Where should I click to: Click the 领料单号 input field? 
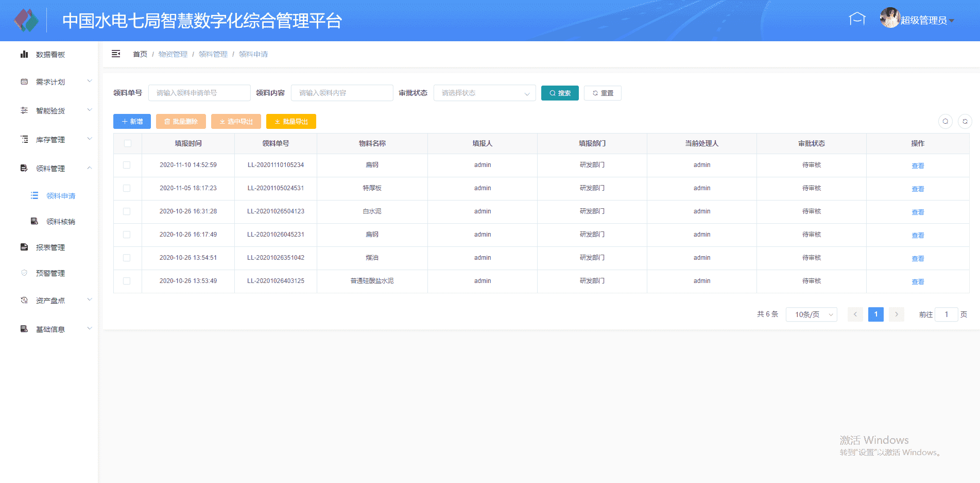(199, 93)
